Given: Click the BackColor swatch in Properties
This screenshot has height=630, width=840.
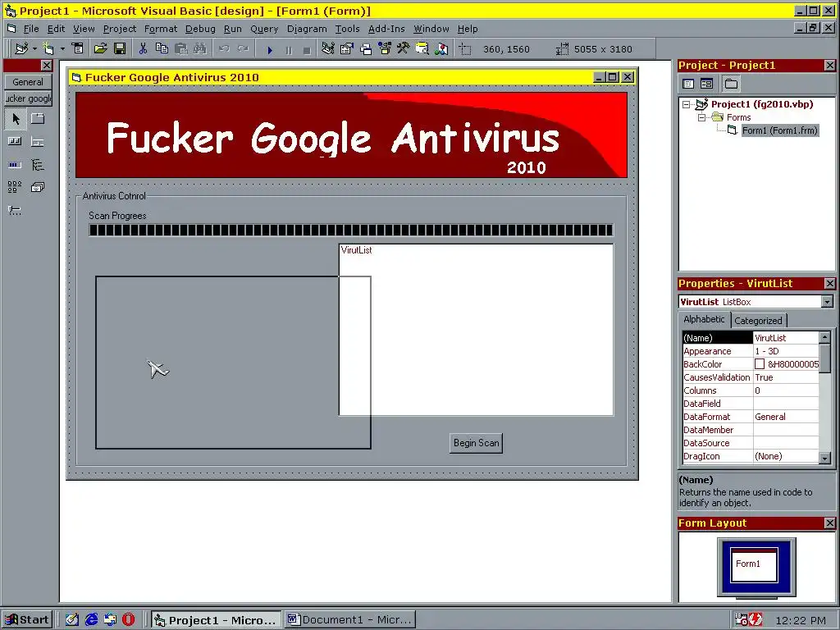Looking at the screenshot, I should 760,364.
